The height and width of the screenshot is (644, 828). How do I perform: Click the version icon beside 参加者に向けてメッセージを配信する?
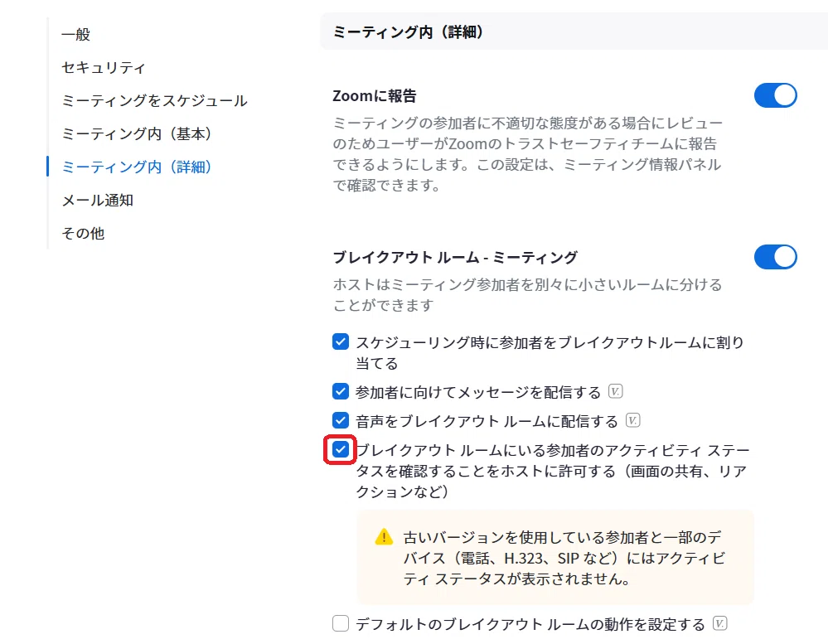tap(615, 392)
